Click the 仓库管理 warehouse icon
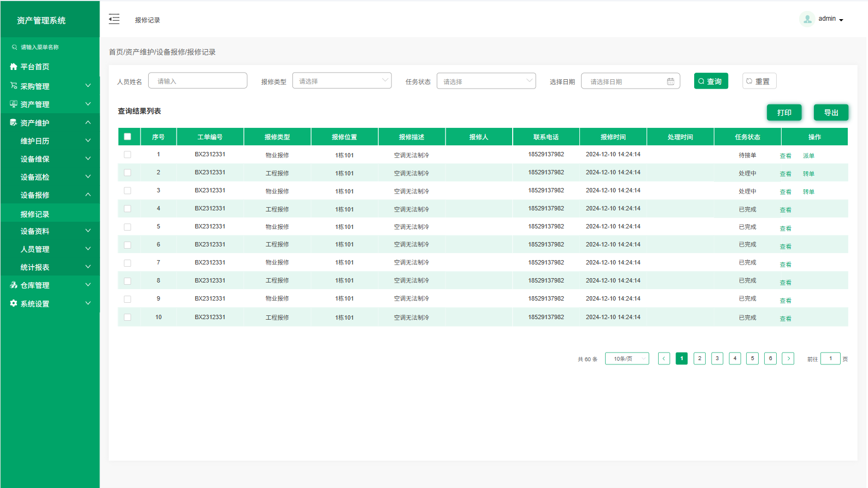 14,285
